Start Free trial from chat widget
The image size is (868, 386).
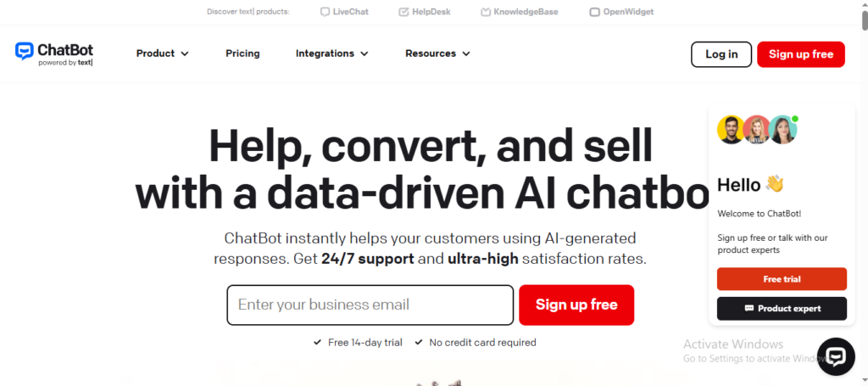point(782,279)
